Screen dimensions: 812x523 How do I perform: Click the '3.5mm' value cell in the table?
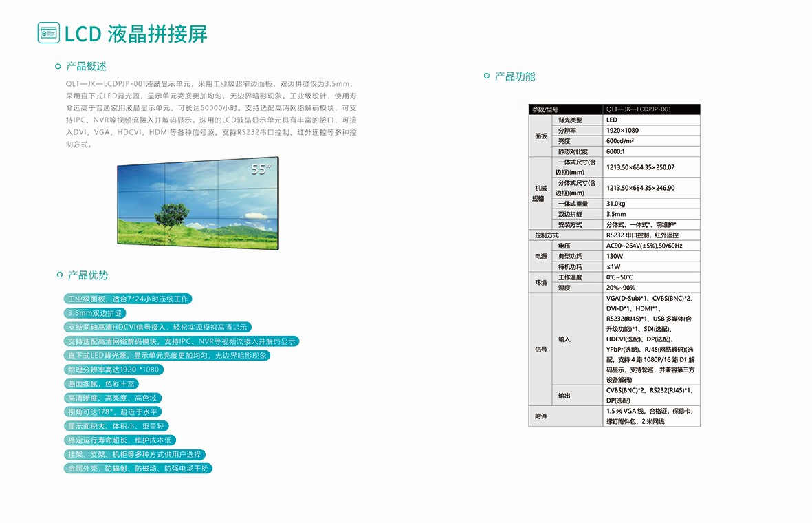(x=652, y=214)
